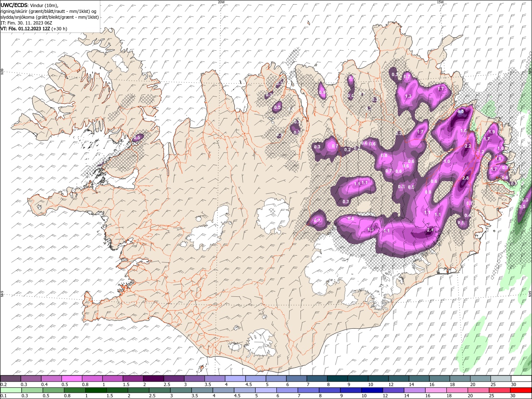Image resolution: width=532 pixels, height=399 pixels.
Task: Click the red 30 swatch in lower scale
Action: [521, 390]
